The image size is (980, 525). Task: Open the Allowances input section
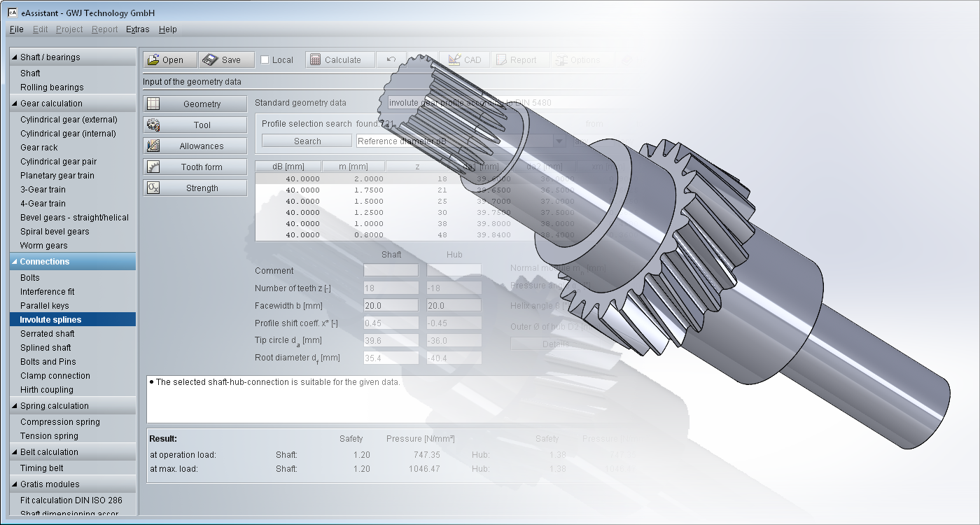(x=195, y=146)
